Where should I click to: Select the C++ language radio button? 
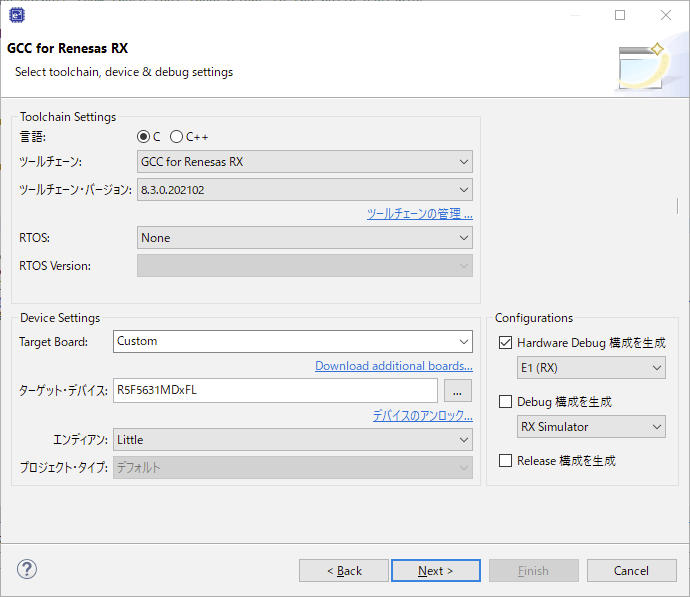176,137
